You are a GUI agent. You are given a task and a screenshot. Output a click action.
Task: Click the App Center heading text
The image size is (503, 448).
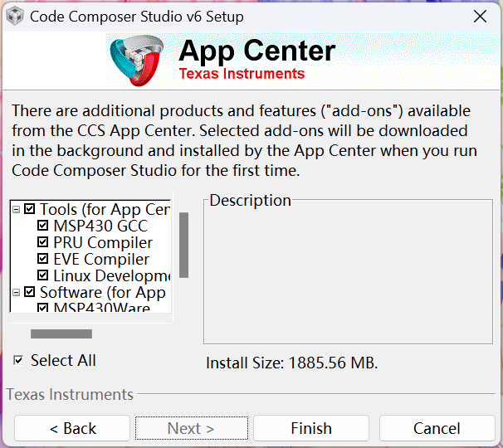point(257,51)
